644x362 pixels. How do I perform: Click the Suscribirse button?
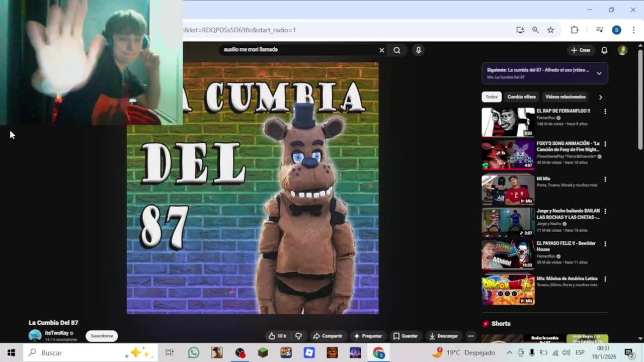point(102,336)
